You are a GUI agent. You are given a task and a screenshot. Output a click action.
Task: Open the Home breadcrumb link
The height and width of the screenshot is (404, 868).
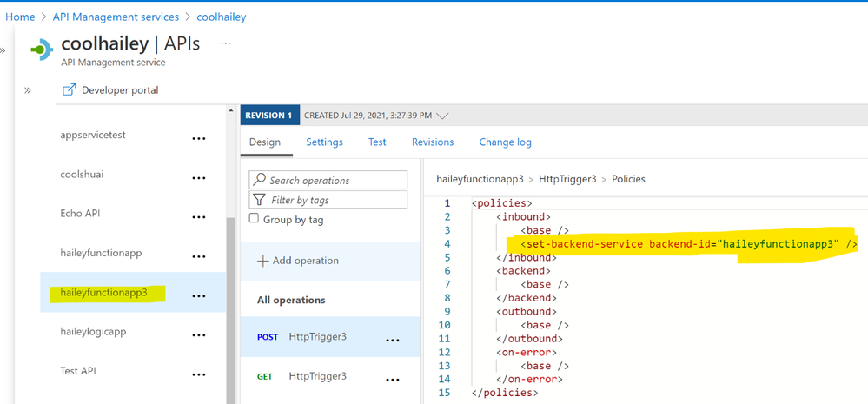tap(20, 17)
